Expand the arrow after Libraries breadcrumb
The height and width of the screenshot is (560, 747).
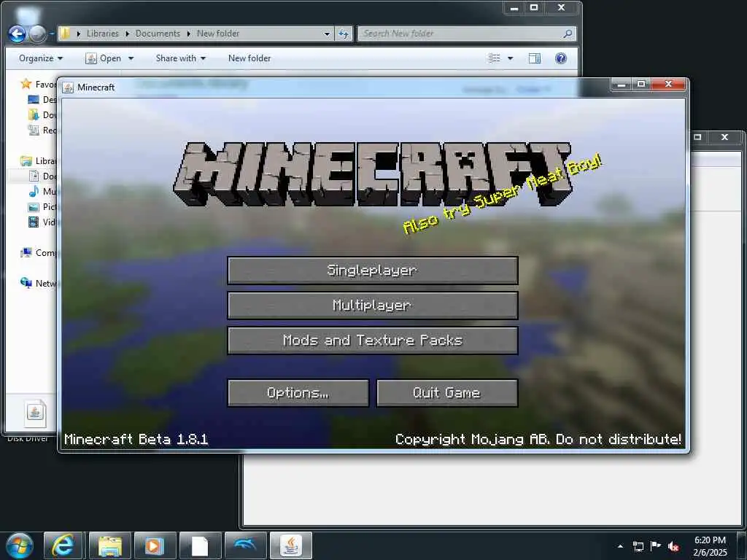[127, 34]
